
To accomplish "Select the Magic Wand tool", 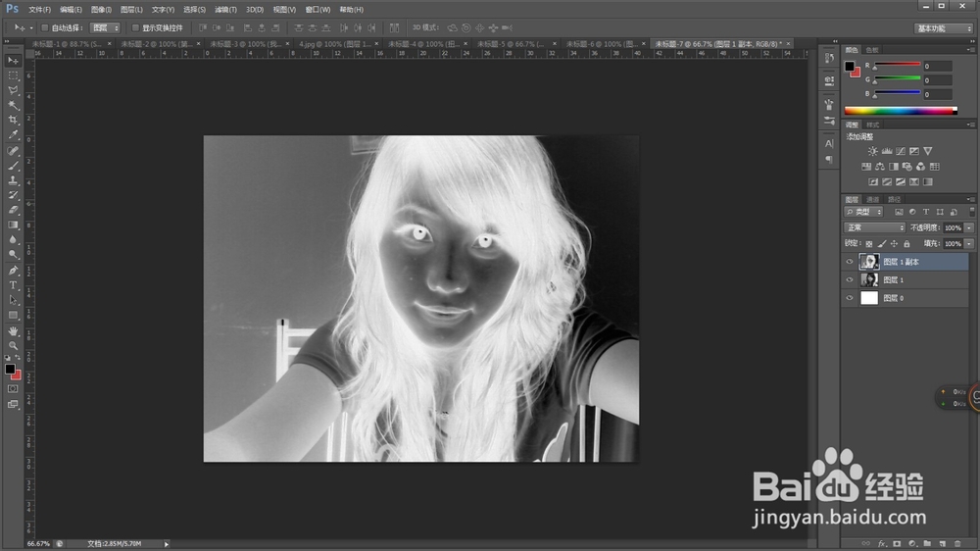I will tap(13, 106).
